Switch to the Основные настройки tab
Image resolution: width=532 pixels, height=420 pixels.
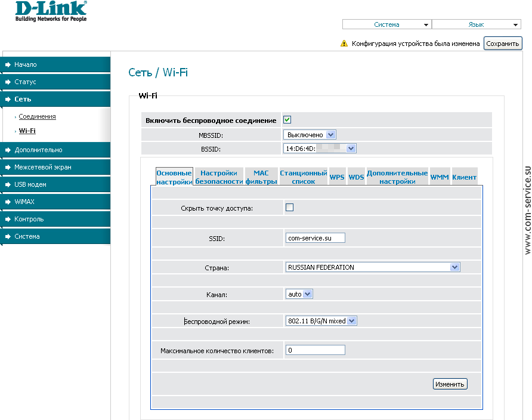pyautogui.click(x=174, y=177)
